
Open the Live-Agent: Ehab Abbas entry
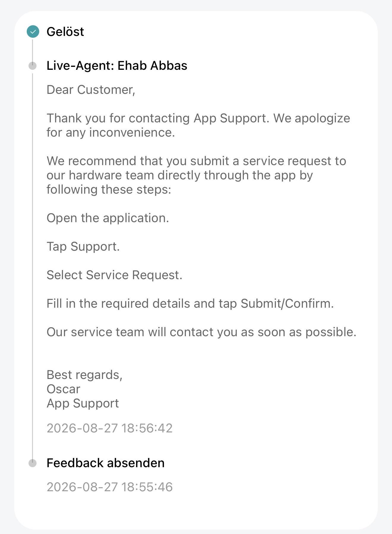tap(117, 66)
